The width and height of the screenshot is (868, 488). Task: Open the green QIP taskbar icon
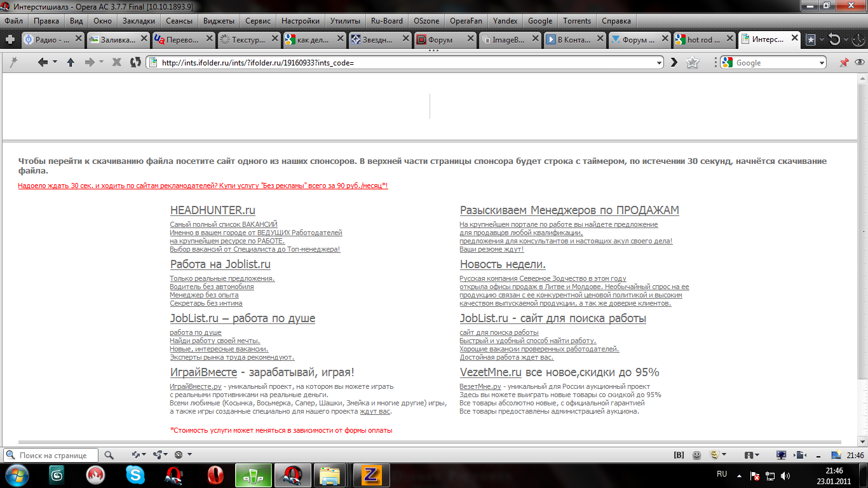(x=253, y=475)
